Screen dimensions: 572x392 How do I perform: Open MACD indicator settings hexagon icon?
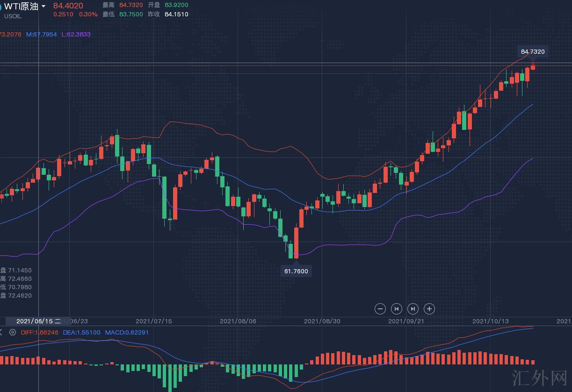coord(13,332)
